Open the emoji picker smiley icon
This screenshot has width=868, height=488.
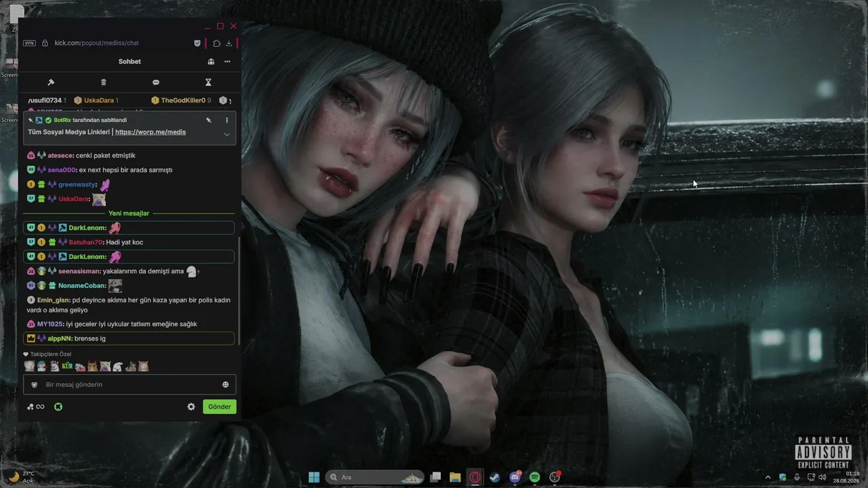pyautogui.click(x=226, y=384)
